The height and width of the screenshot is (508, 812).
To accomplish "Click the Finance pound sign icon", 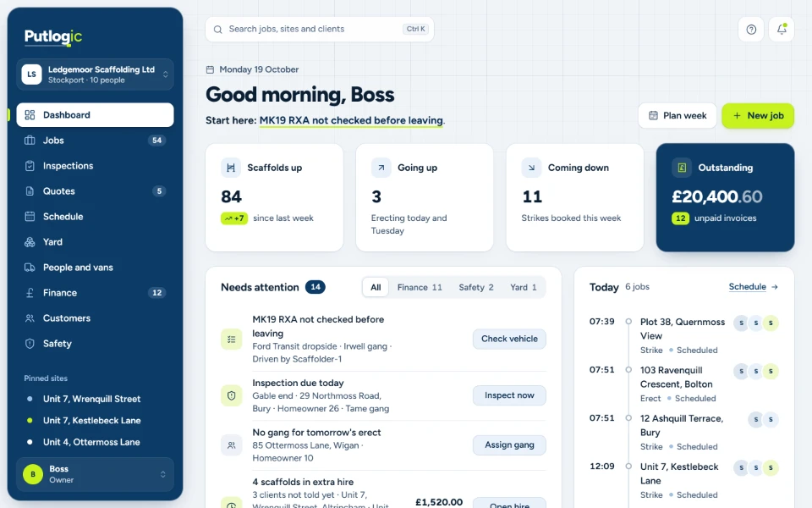I will tap(30, 293).
